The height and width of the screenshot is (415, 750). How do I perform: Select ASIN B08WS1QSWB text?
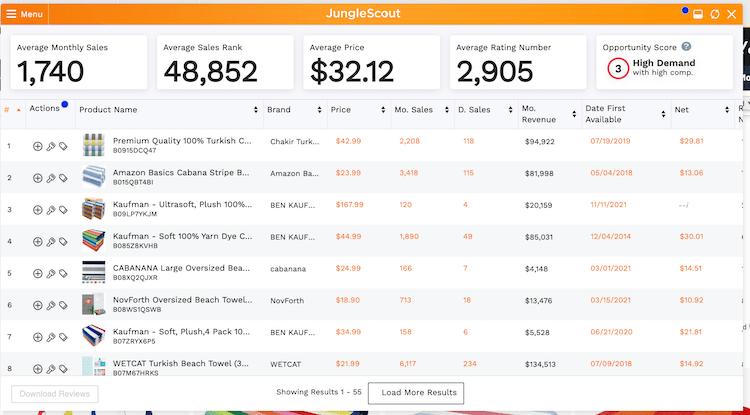137,309
